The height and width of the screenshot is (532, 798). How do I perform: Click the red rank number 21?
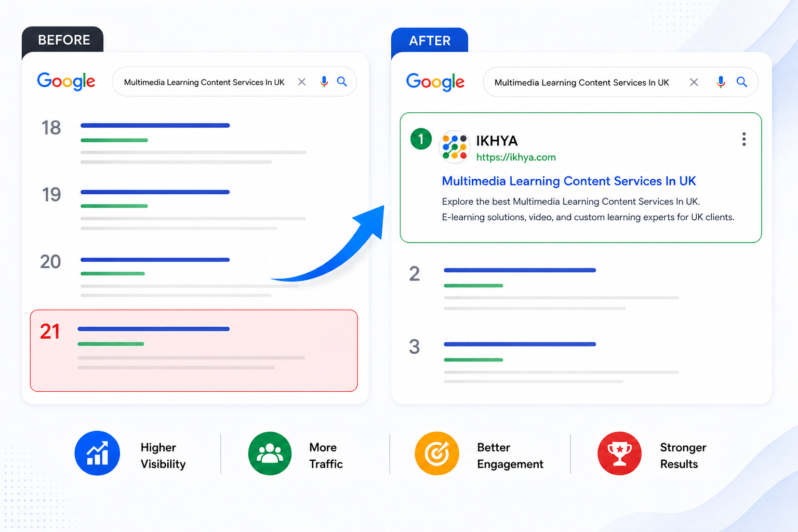pyautogui.click(x=50, y=331)
